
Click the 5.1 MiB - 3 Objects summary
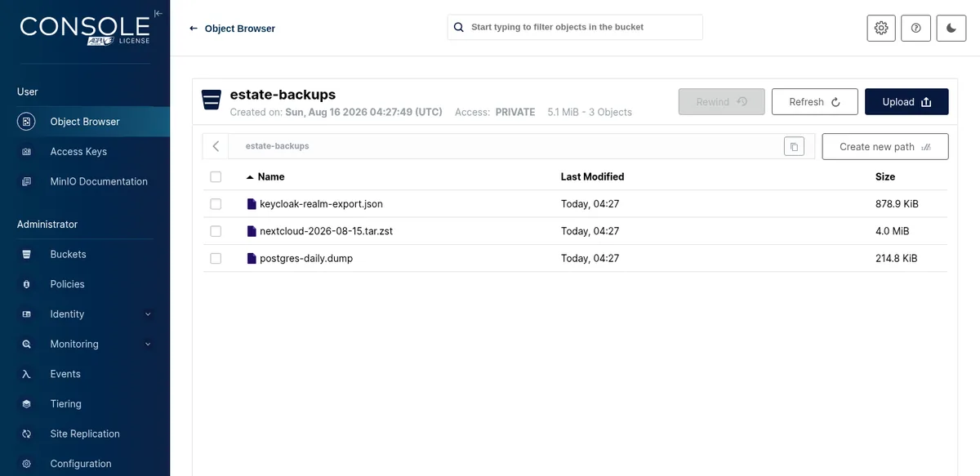pos(590,112)
